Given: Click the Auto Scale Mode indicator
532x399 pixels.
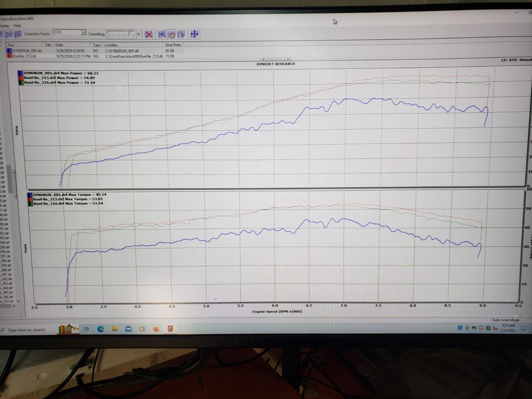Looking at the screenshot, I should pos(506,320).
